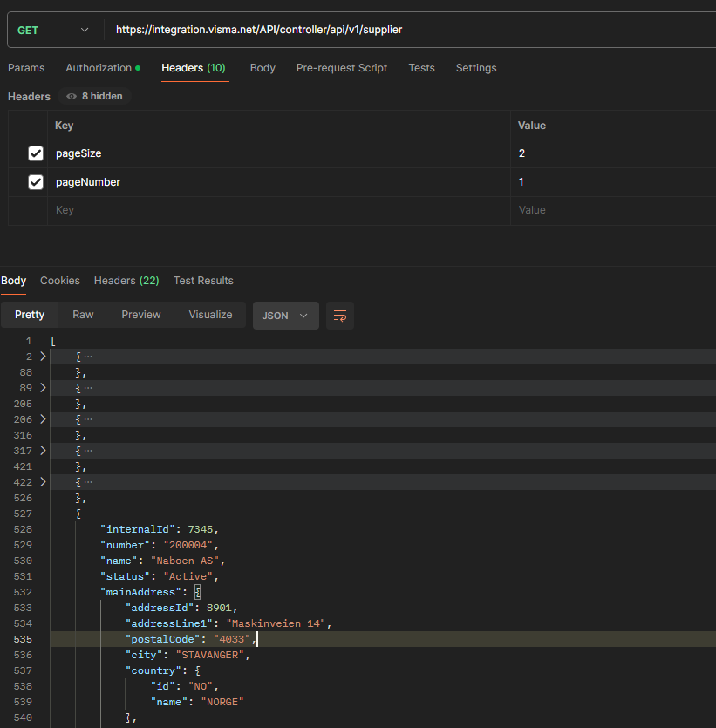The height and width of the screenshot is (728, 716).
Task: Click the folded ellipsis on line 317
Action: [88, 451]
